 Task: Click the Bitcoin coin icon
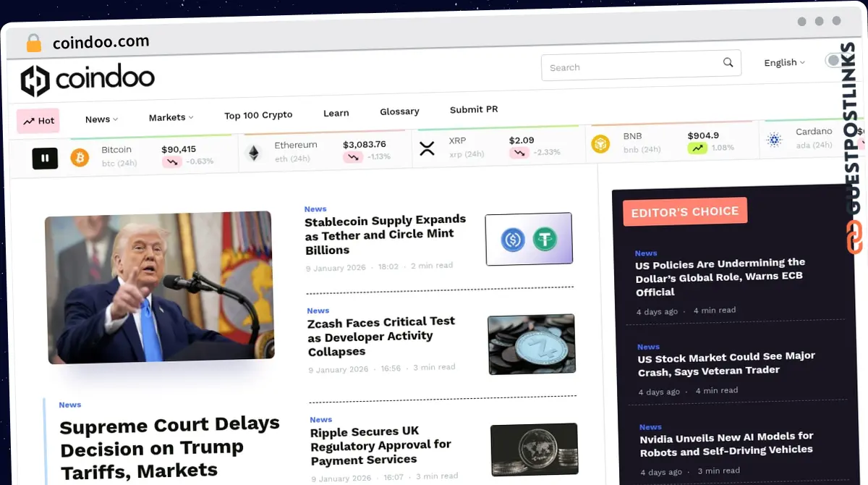coord(80,157)
